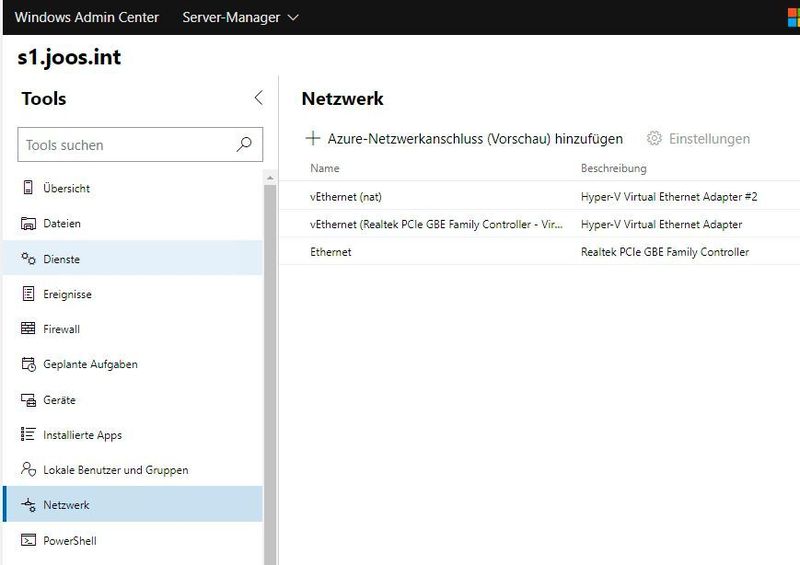Screen dimensions: 800x565
Task: Click the Microsoft logo in top bar
Action: pyautogui.click(x=793, y=17)
